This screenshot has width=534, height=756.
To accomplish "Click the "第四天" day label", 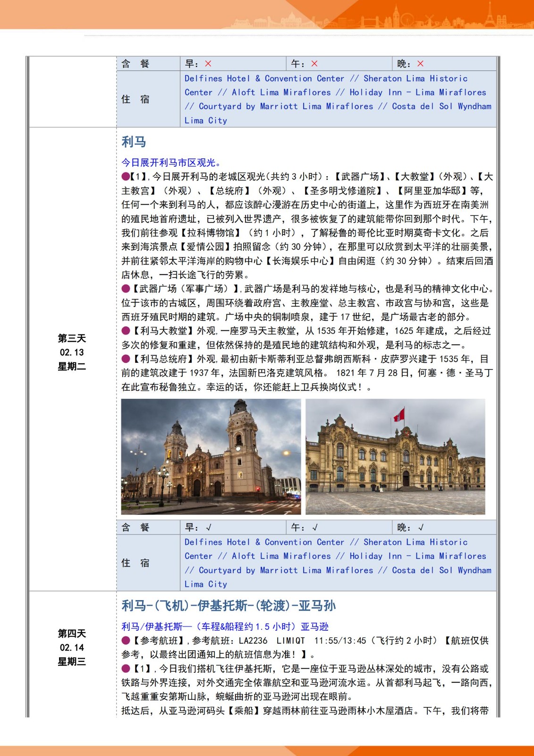I will [x=72, y=633].
